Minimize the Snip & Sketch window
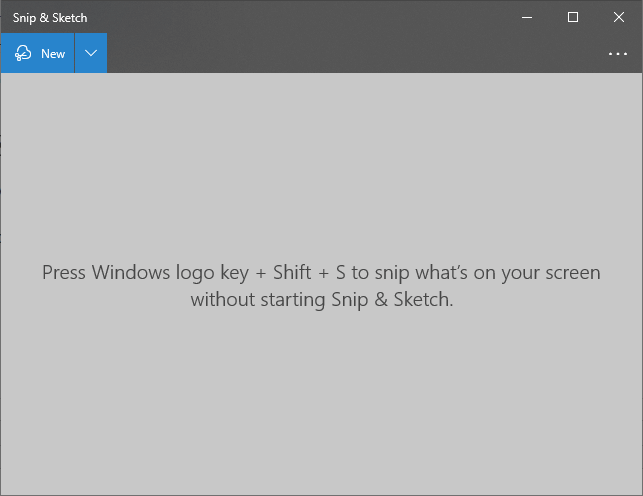The height and width of the screenshot is (496, 643). click(527, 17)
